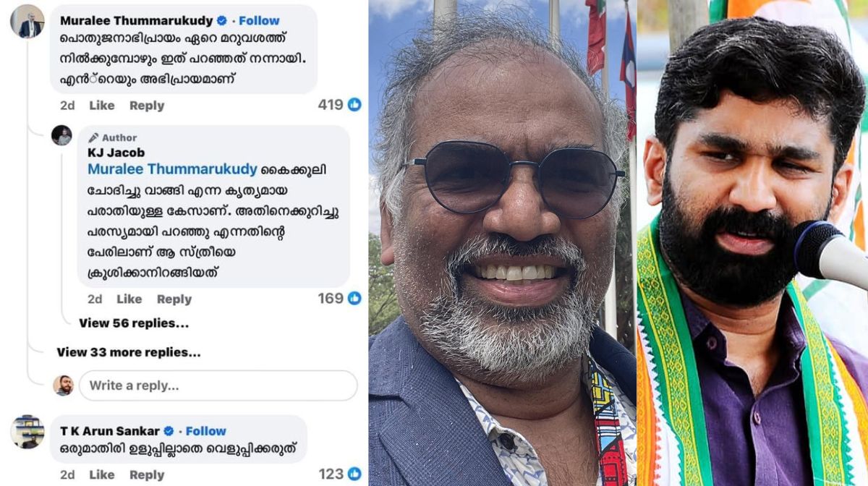Open the photo of the man with sunglasses
Viewport: 868px width, 486px height.
point(502,243)
